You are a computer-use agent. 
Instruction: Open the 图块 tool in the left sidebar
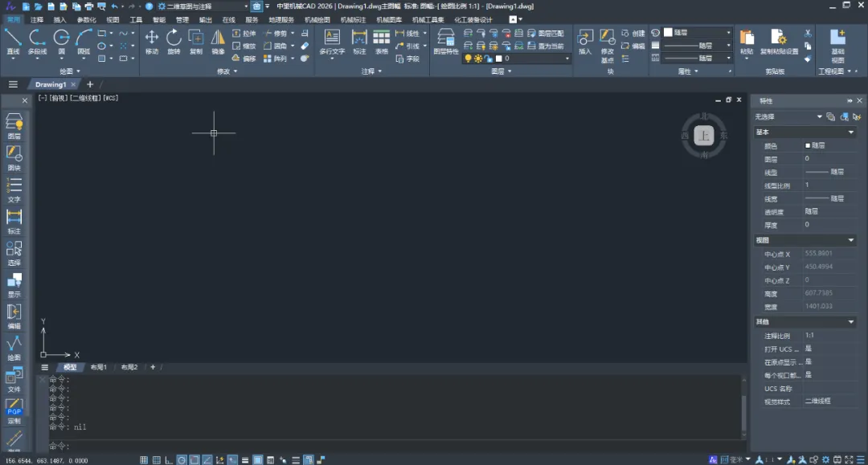point(14,158)
